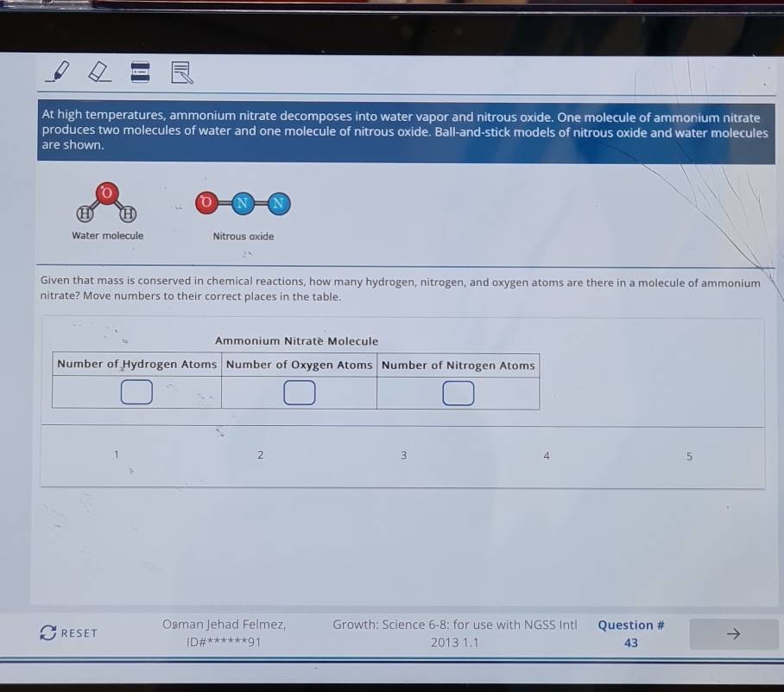The height and width of the screenshot is (692, 784).
Task: Select the Oxygen Atoms answer box
Action: pos(299,393)
